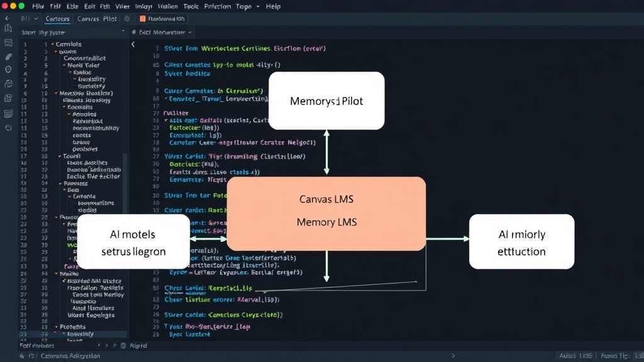Open the shield circle icon in left sidebar
644x362 pixels.
tap(8, 70)
